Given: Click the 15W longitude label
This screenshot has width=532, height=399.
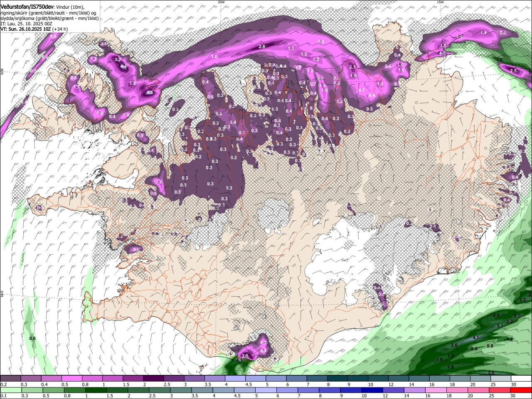Looking at the screenshot, I should pos(440,2).
